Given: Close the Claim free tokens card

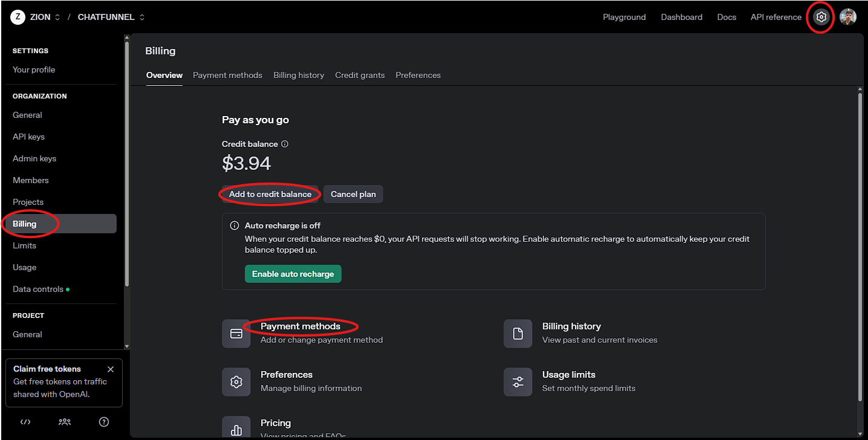Looking at the screenshot, I should tap(111, 369).
